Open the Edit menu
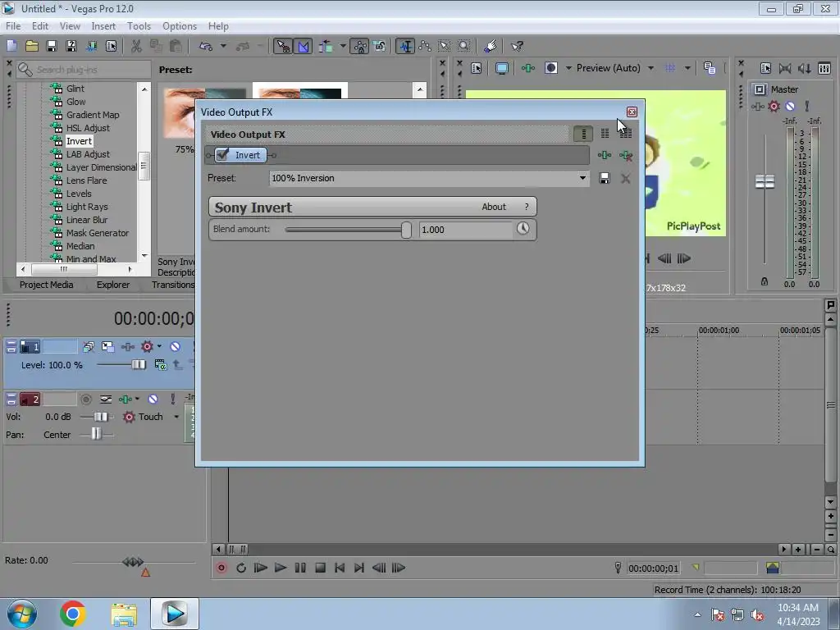 point(40,25)
